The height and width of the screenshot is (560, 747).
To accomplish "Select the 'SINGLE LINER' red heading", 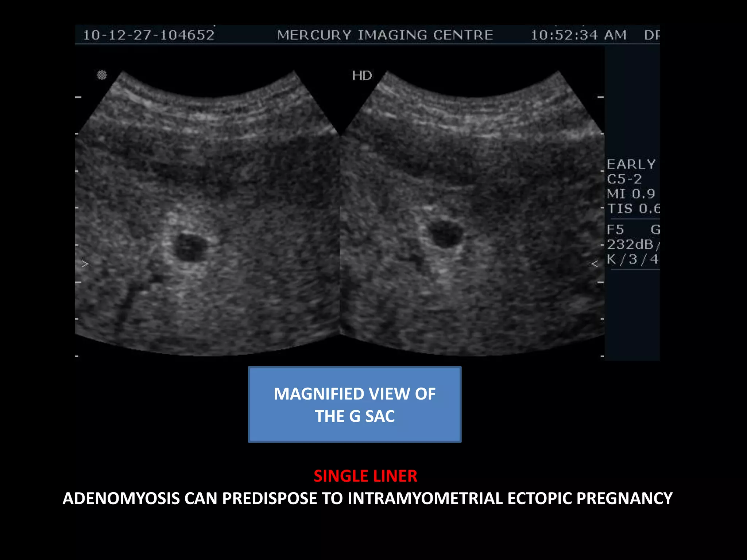I will pos(365,476).
